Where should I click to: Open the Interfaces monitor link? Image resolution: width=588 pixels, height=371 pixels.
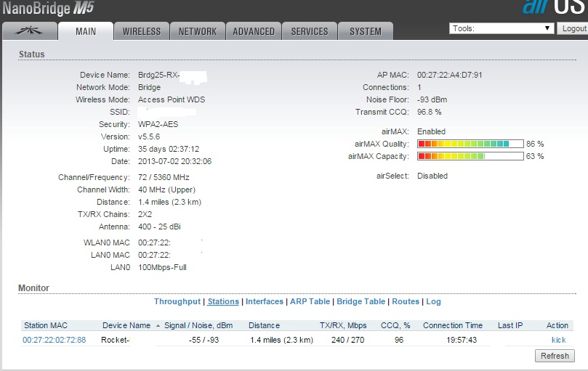coord(265,301)
